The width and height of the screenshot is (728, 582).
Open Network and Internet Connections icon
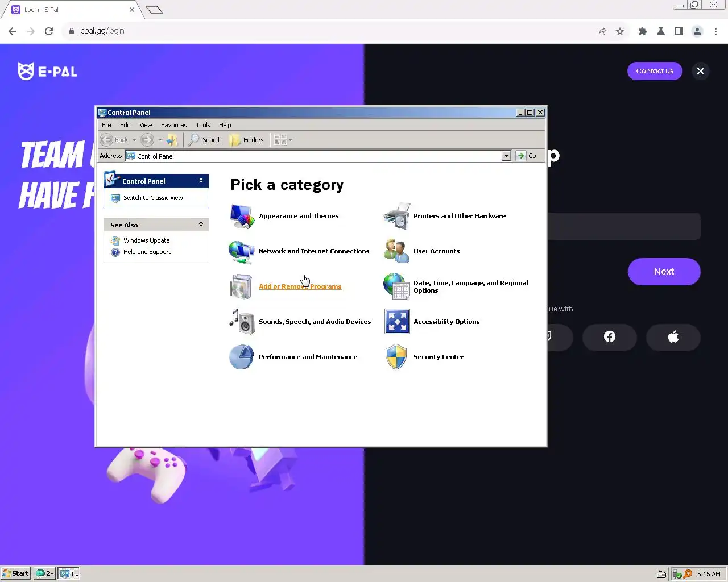tap(242, 251)
